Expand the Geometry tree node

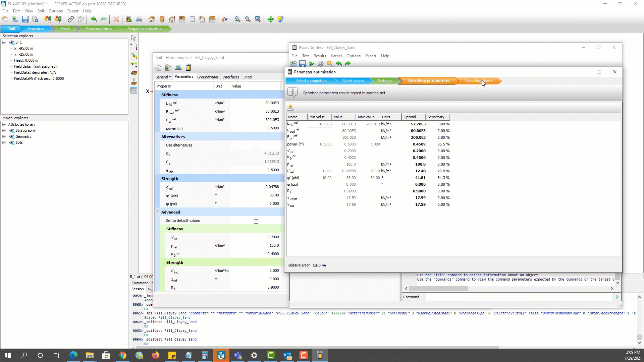(x=4, y=136)
